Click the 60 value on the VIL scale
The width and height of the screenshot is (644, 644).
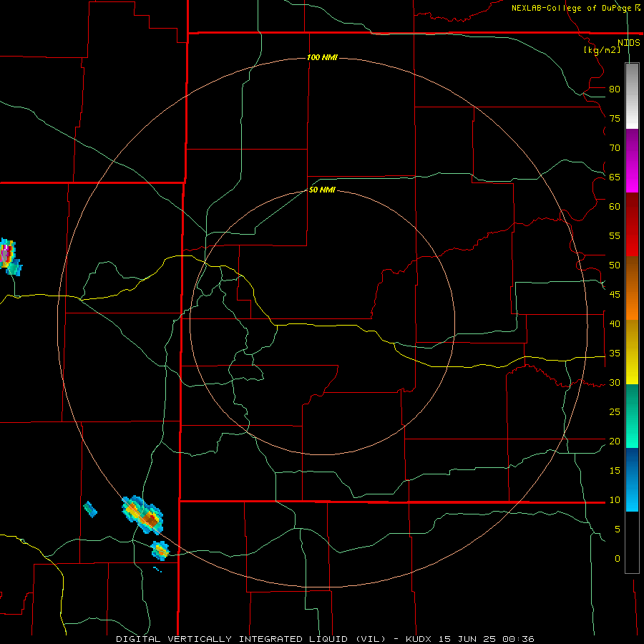(x=615, y=207)
